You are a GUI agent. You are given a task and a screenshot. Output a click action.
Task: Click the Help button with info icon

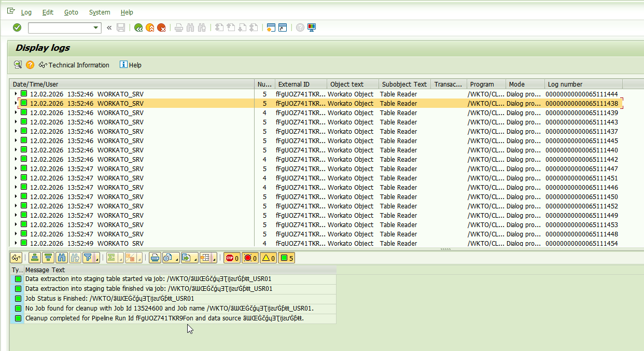(130, 65)
